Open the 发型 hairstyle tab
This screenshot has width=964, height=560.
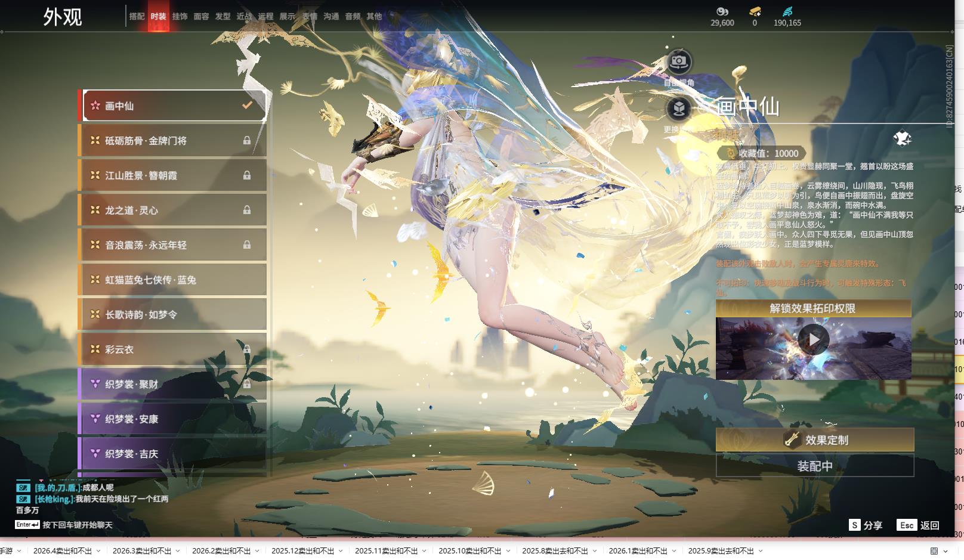pyautogui.click(x=223, y=17)
